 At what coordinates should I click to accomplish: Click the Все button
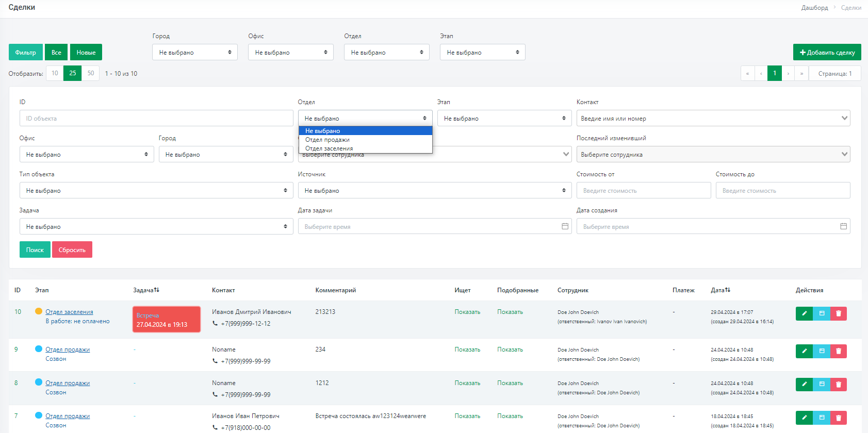pyautogui.click(x=56, y=52)
